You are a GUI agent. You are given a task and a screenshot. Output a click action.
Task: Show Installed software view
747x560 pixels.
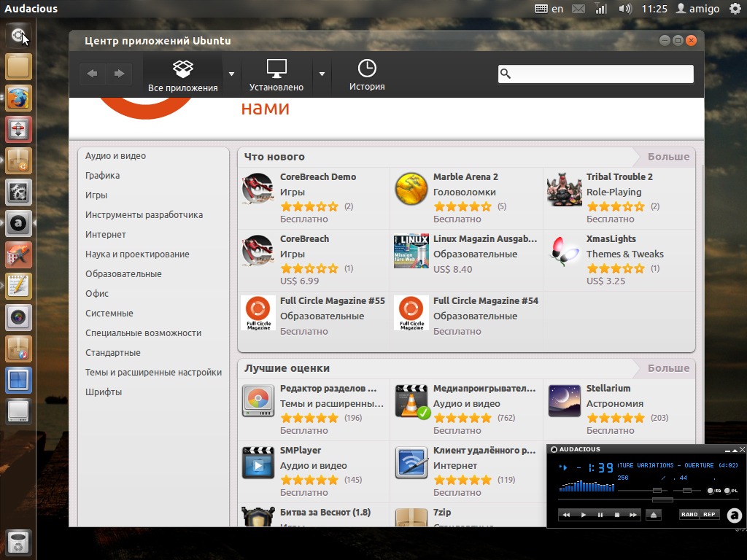click(276, 75)
